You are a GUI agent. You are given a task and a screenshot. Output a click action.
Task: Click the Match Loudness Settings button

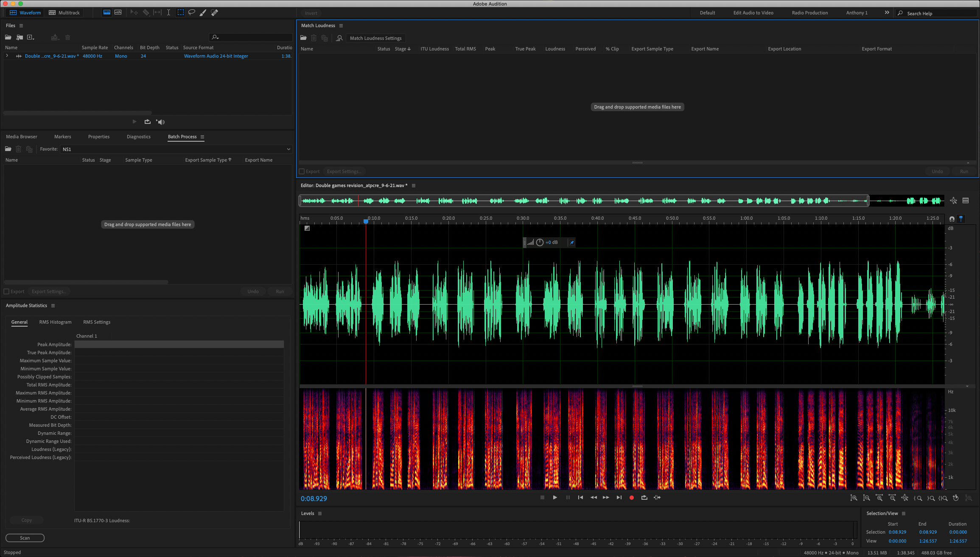pyautogui.click(x=375, y=38)
